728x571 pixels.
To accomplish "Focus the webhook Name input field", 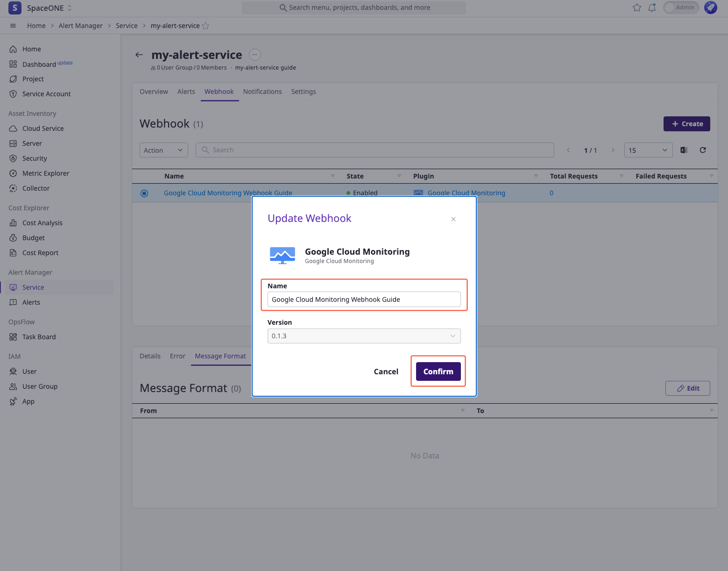I will click(364, 300).
